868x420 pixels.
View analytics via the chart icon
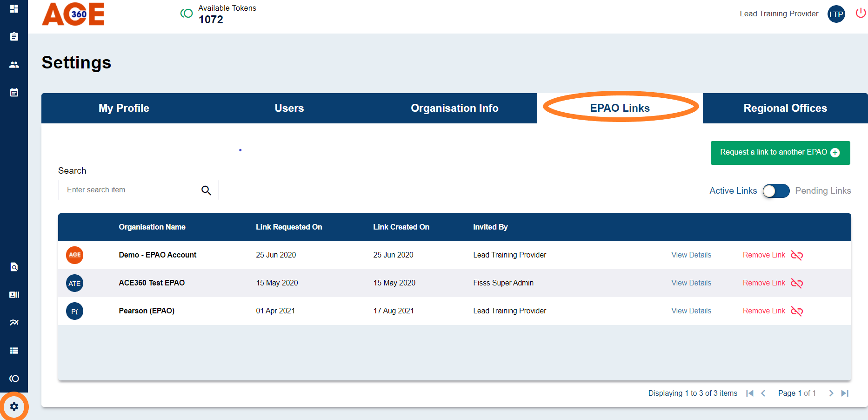(x=13, y=322)
